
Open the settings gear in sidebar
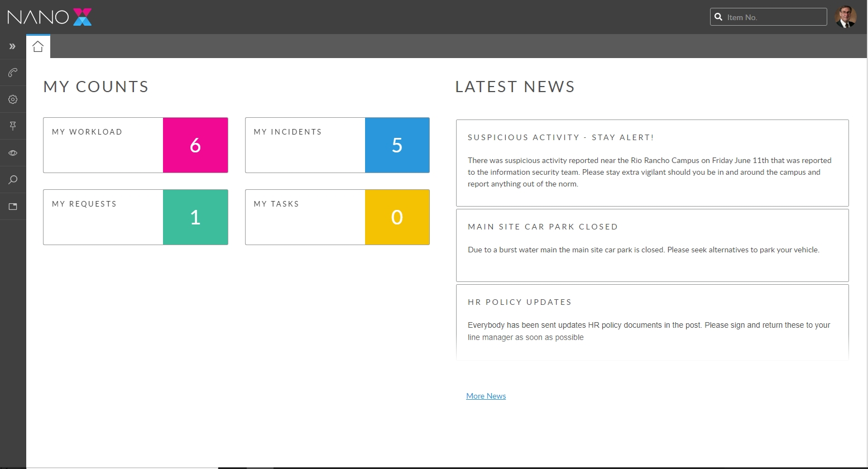pyautogui.click(x=13, y=99)
